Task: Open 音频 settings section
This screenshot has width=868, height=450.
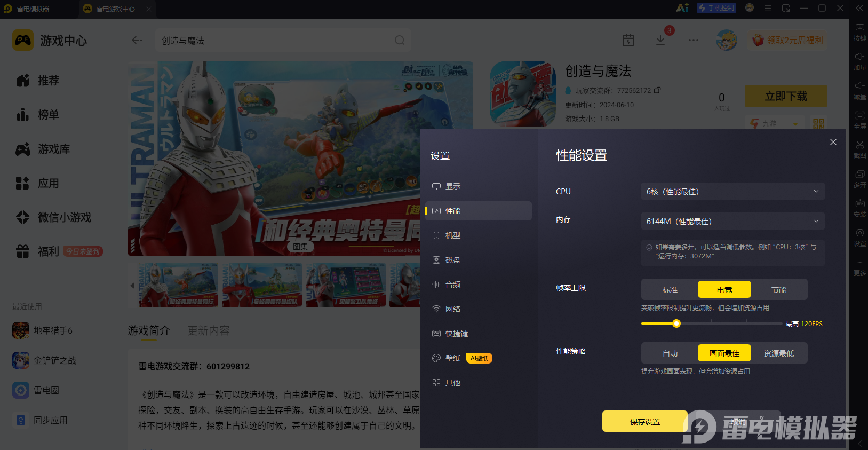Action: [479, 285]
